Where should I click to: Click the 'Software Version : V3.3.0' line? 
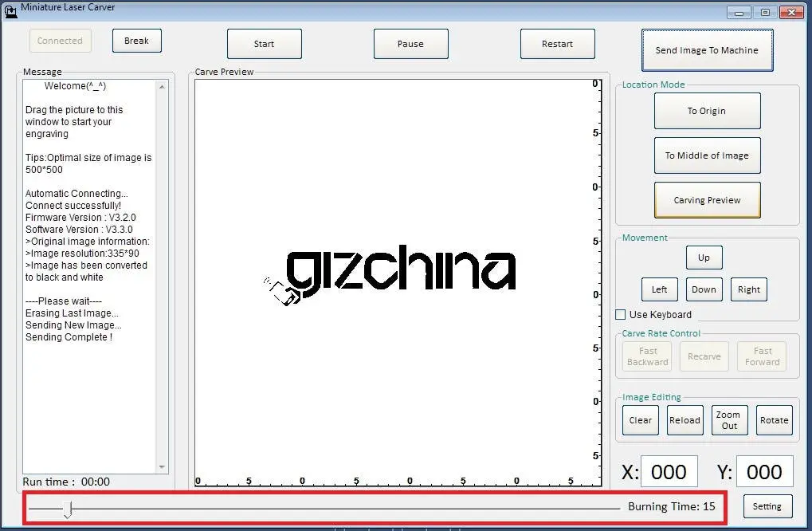79,230
